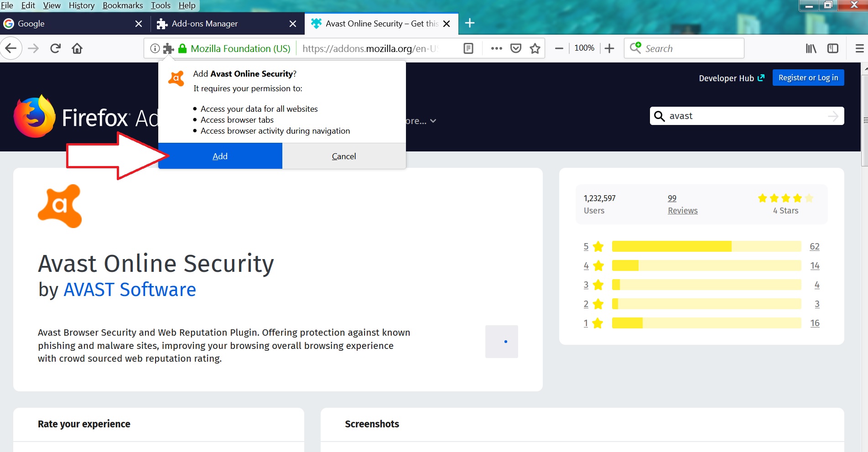This screenshot has width=868, height=452.
Task: Reset zoom at 100% label
Action: (x=584, y=48)
